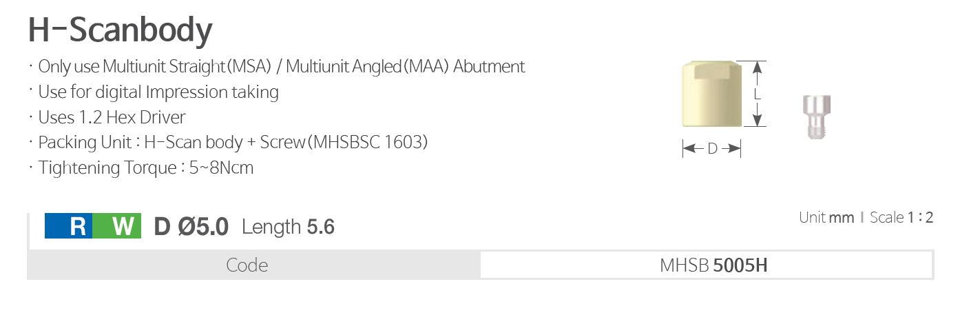
Task: Click the H-Scanbody heading
Action: [x=120, y=30]
